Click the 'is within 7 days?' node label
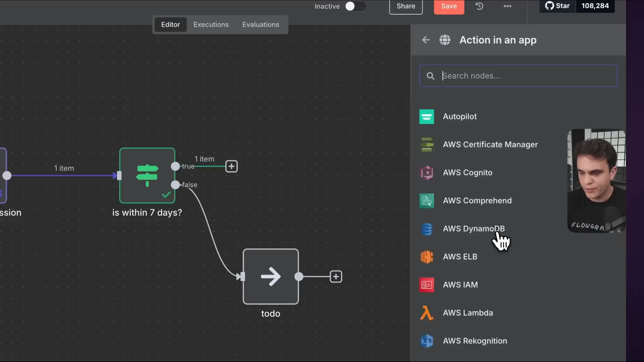This screenshot has height=362, width=644. tap(147, 213)
